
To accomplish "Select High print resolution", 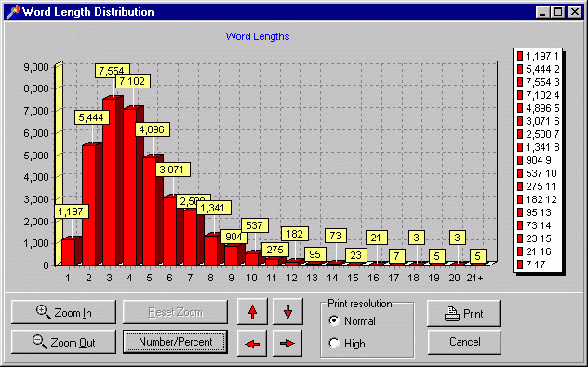I will pos(347,343).
